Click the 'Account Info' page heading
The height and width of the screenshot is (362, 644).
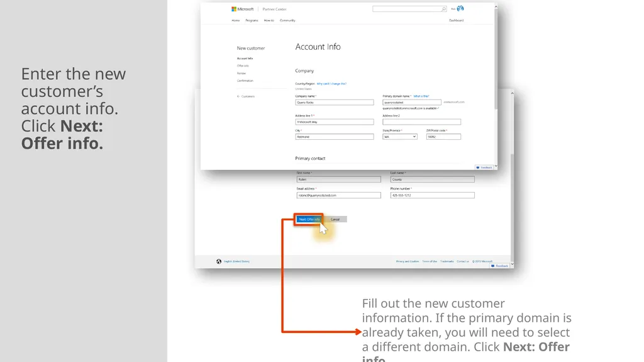tap(318, 47)
